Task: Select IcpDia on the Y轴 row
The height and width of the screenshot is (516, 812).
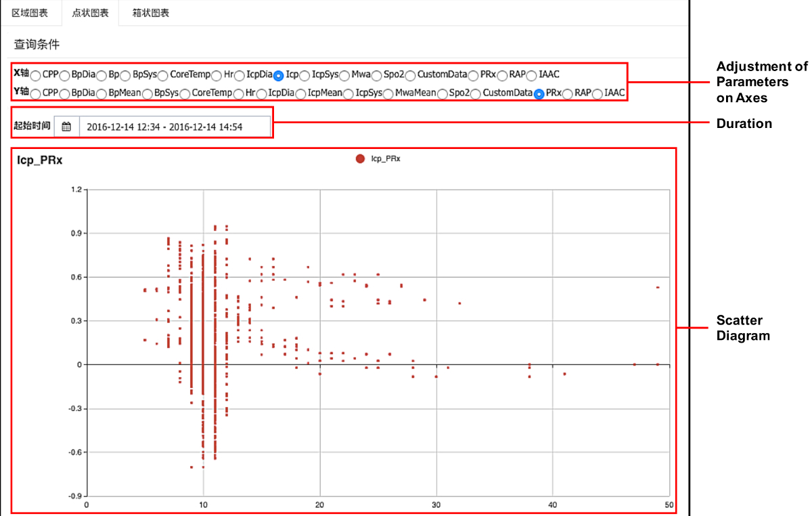Action: pos(261,93)
